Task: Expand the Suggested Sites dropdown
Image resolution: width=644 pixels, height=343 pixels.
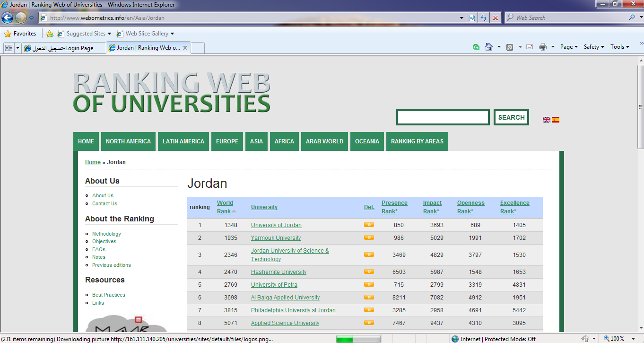Action: click(109, 34)
